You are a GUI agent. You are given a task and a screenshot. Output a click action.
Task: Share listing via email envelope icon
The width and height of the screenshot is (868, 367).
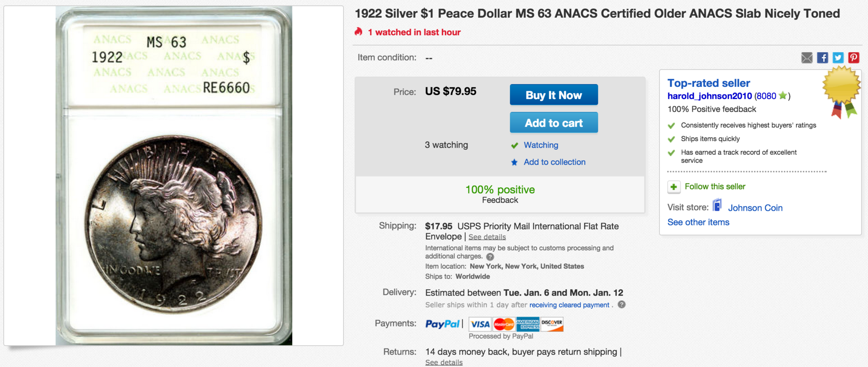click(x=806, y=58)
